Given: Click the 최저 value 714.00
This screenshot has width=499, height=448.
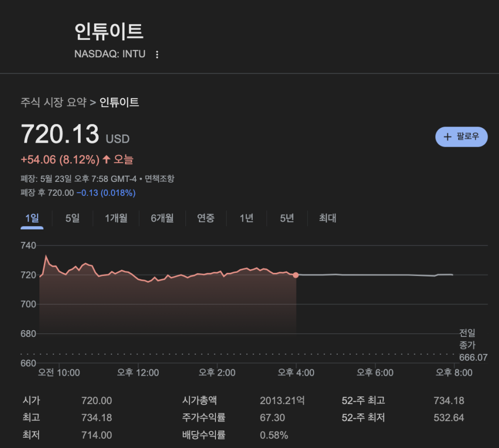Looking at the screenshot, I should [97, 435].
